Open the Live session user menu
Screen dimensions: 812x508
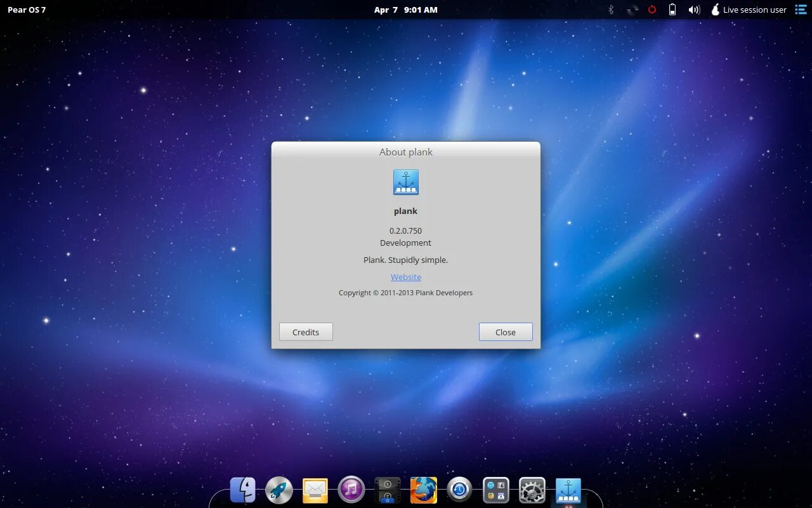tap(749, 10)
